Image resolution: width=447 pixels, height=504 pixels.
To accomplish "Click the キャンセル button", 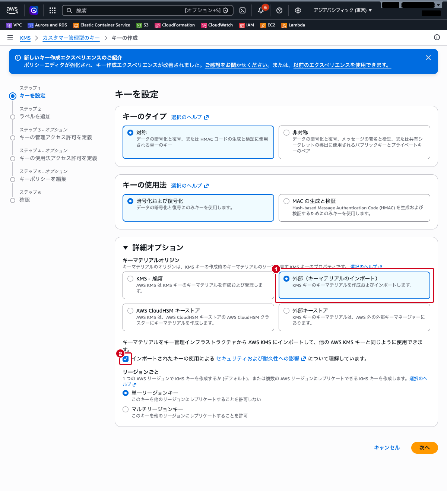I will 387,448.
